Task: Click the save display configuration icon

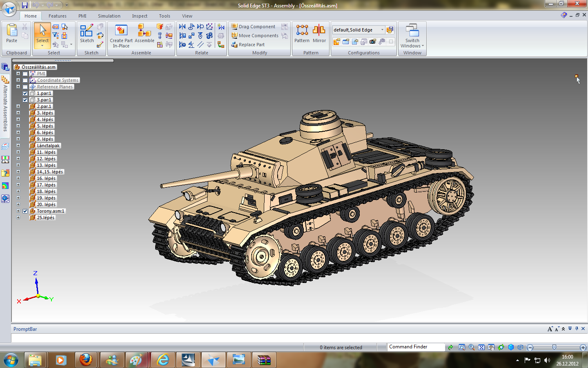Action: tap(390, 30)
